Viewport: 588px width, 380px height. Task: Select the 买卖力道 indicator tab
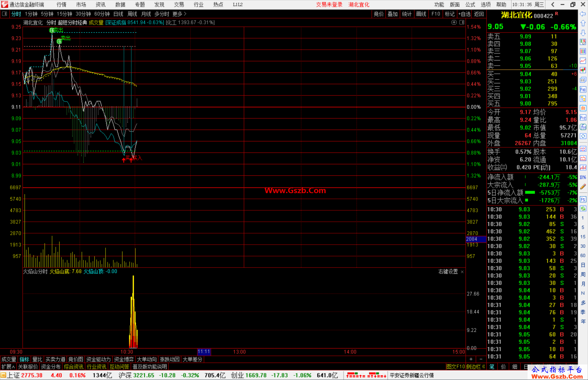tap(56, 359)
